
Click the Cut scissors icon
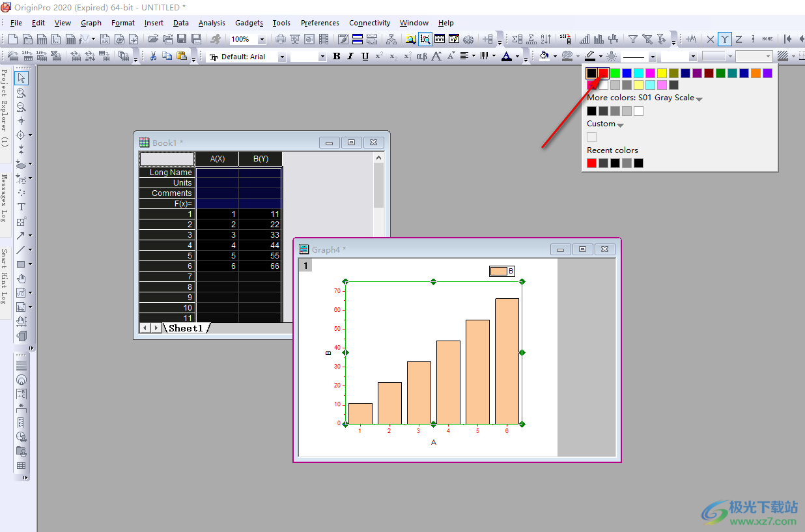(x=153, y=57)
